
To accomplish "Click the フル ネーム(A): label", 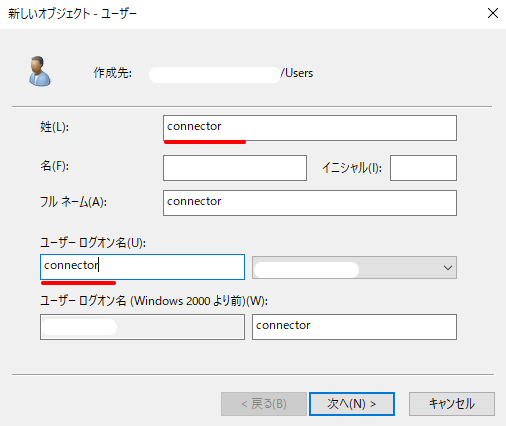I will 73,202.
